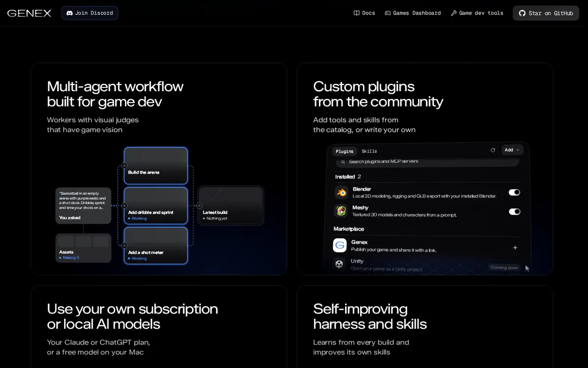Switch to the Skills tab
The width and height of the screenshot is (588, 368).
(369, 151)
